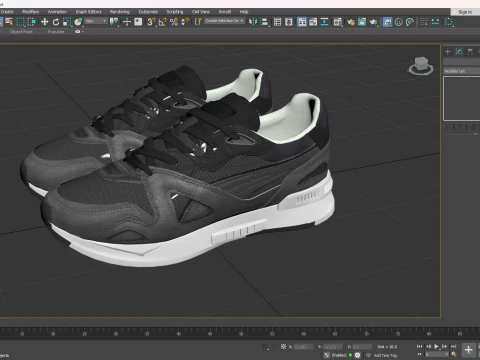Open the Modifier List dropdown
Viewport: 480px width, 360px height.
click(x=462, y=71)
